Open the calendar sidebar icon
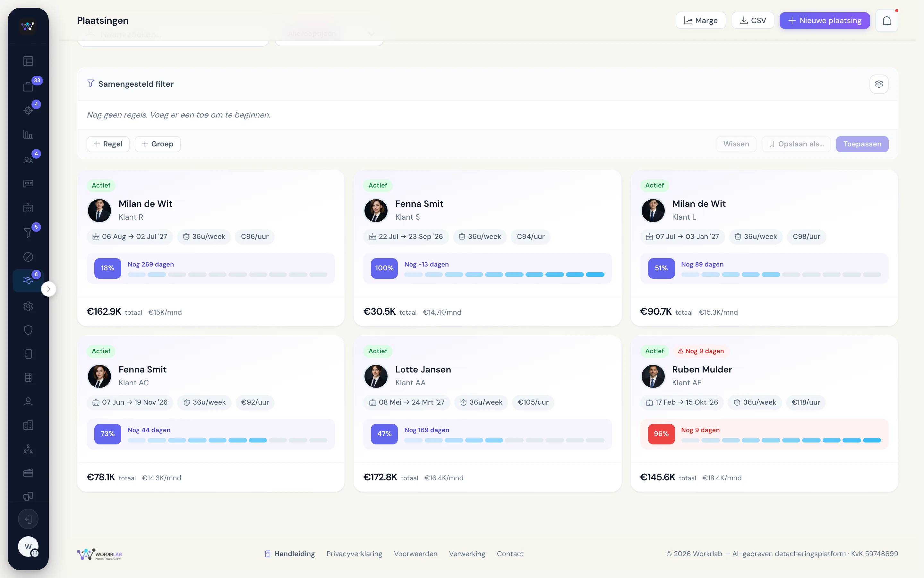The width and height of the screenshot is (924, 578). click(x=28, y=208)
